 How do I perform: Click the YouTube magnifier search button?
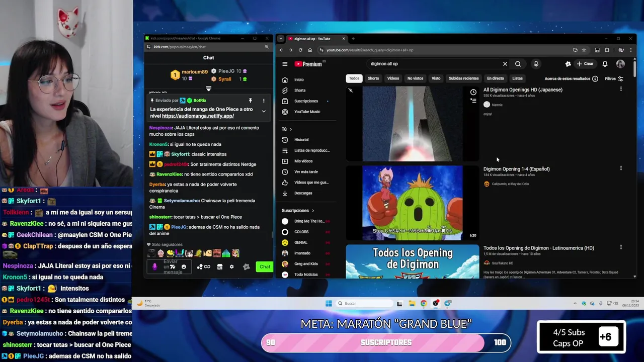518,64
